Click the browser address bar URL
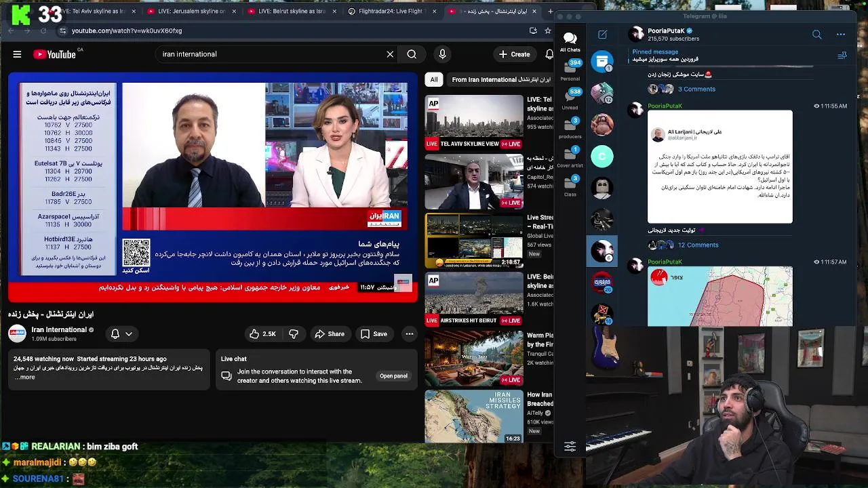This screenshot has width=868, height=488. tap(127, 30)
